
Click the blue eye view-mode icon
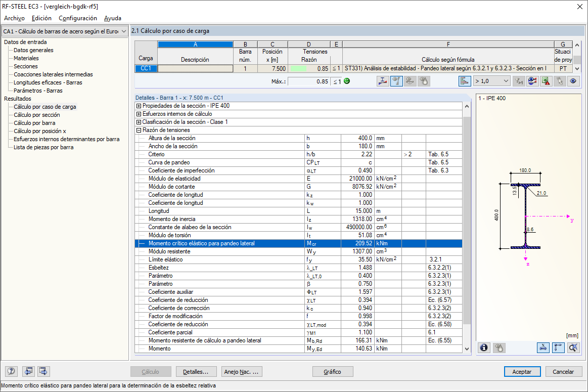tap(573, 81)
